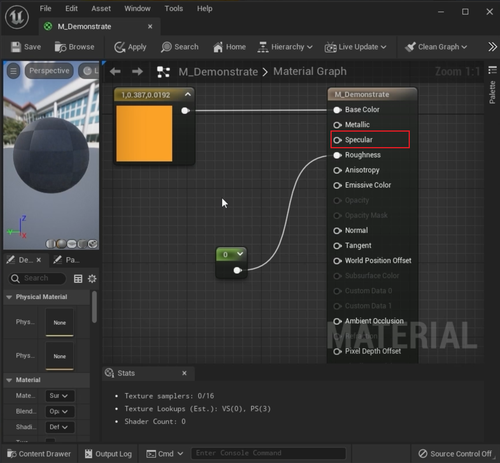Open the Blend Mode dropdown showing Op

click(x=60, y=411)
